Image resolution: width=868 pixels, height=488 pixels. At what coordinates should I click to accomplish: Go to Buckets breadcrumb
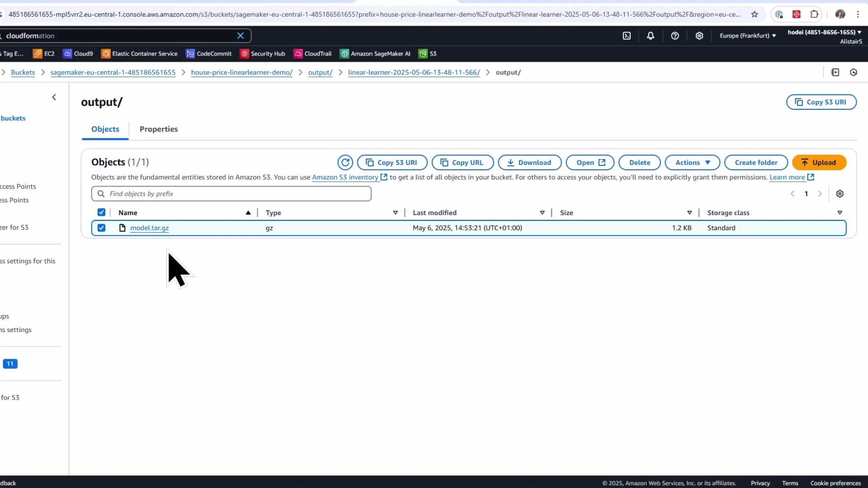click(x=23, y=72)
